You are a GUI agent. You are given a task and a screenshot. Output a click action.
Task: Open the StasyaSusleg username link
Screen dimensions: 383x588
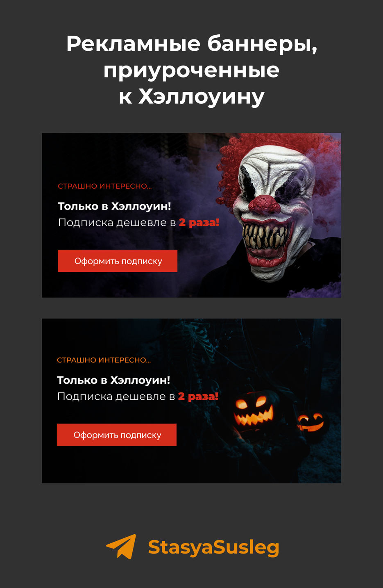213,548
